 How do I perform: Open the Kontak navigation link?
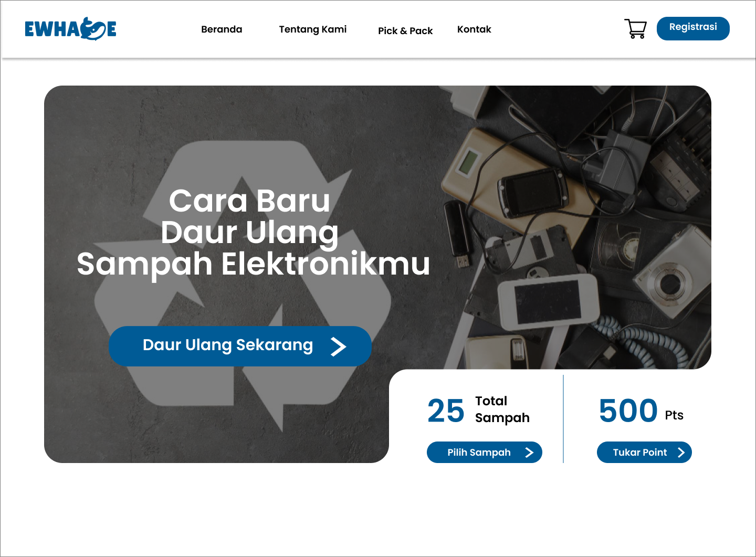[474, 29]
